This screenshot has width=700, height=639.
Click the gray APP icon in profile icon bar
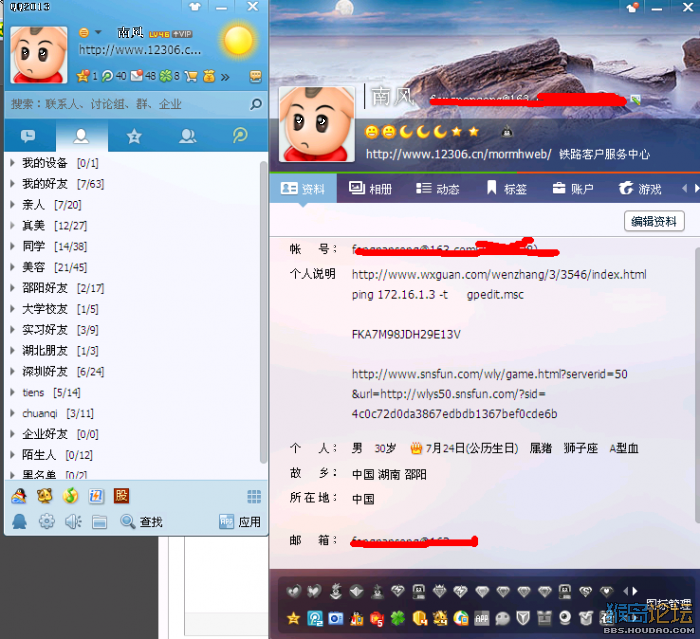pos(481,618)
